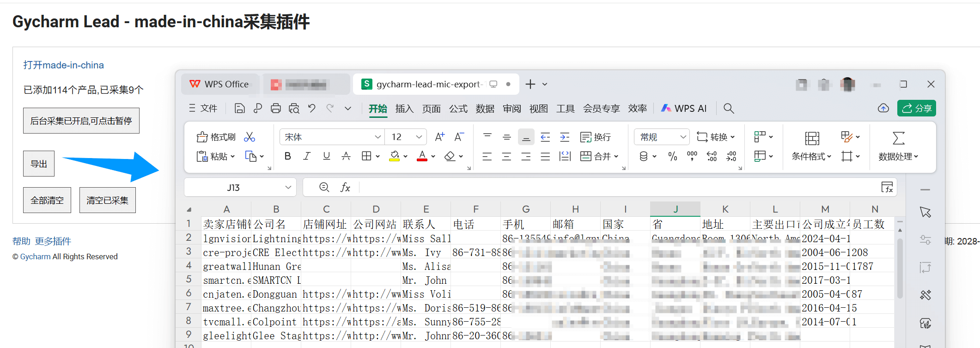Screen dimensions: 980x348
Task: Click the 清空已采集 button
Action: point(108,200)
